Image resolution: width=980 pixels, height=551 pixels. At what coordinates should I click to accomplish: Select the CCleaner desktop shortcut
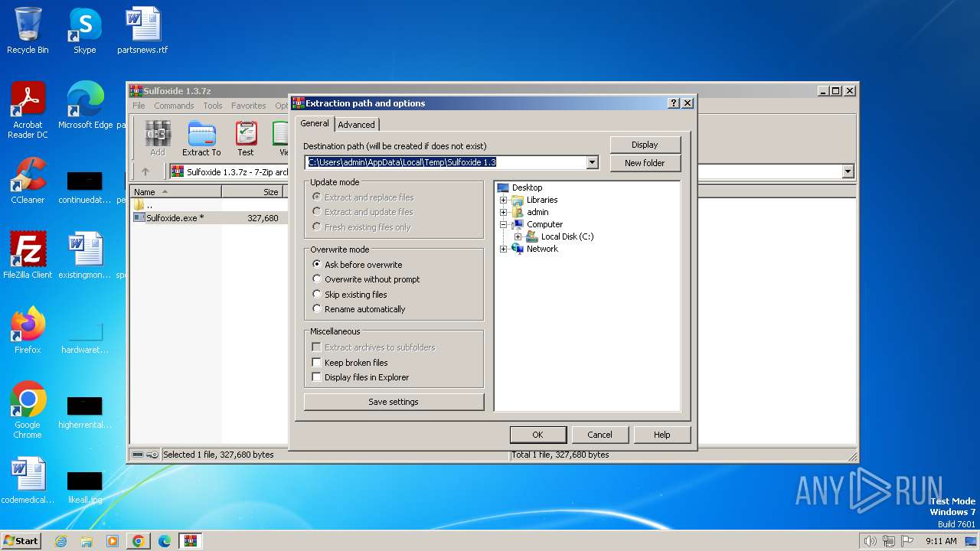pos(28,181)
